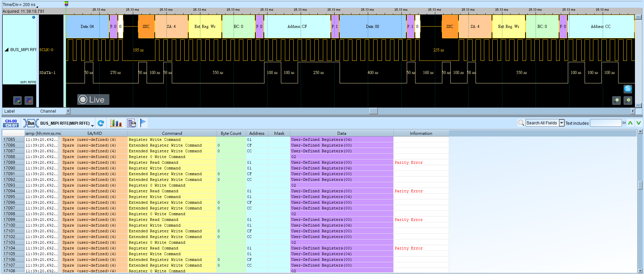The image size is (644, 274).
Task: Click Parity Error in row 17094
Action: tap(408, 191)
